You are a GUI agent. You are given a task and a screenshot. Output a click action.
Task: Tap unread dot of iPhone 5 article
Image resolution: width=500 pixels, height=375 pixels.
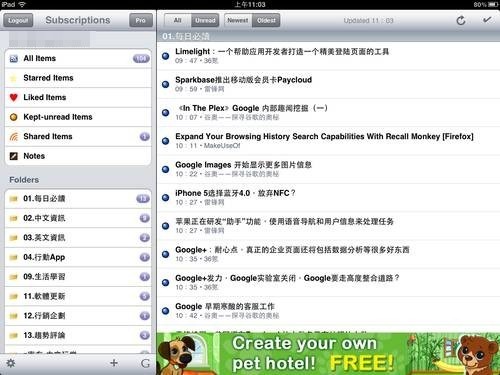click(x=165, y=198)
